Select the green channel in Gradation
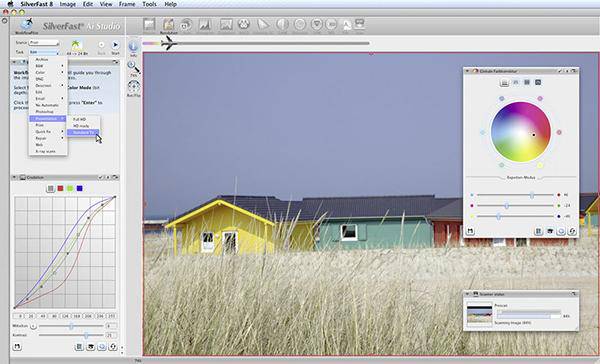The image size is (600, 364). (70, 188)
